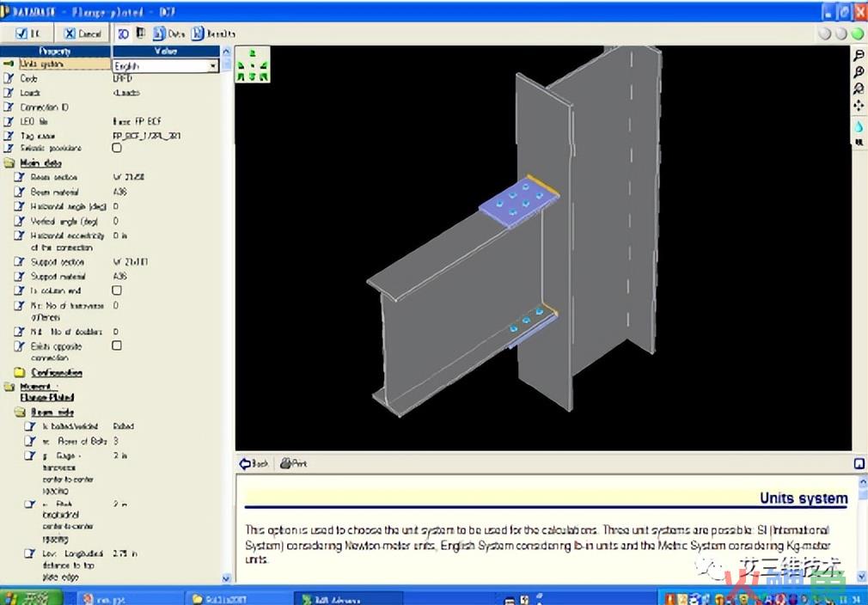The image size is (868, 605).
Task: Open the Units system English dropdown
Action: [x=166, y=66]
